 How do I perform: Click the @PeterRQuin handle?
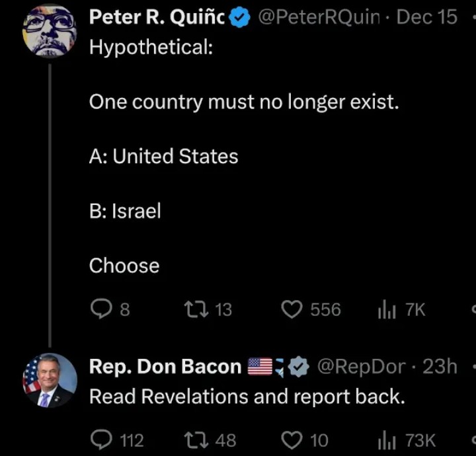click(x=318, y=18)
